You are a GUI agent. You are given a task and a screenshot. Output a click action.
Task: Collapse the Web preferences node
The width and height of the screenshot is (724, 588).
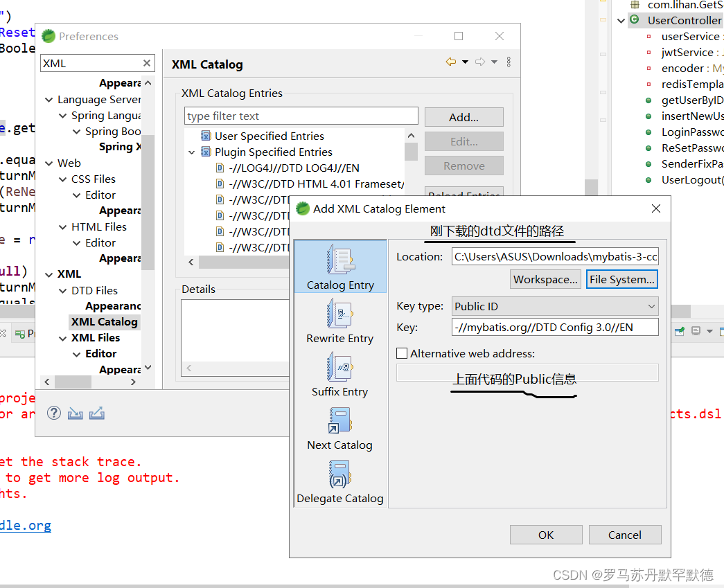coord(49,163)
